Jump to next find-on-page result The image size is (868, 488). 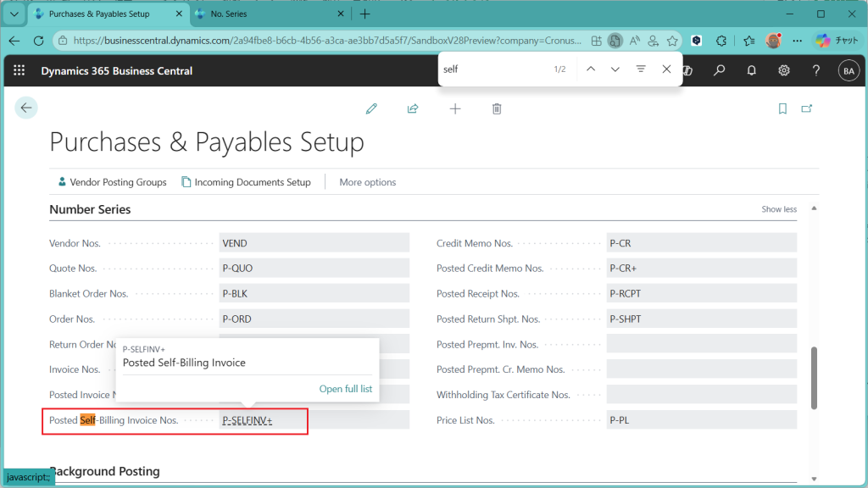click(x=615, y=69)
